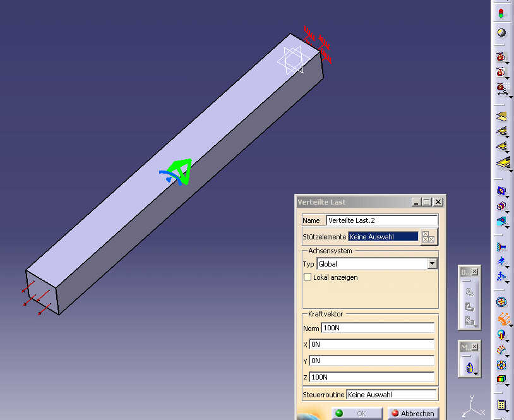This screenshot has width=514, height=420.
Task: Click the XYZ compass in viewport corner
Action: pyautogui.click(x=472, y=405)
